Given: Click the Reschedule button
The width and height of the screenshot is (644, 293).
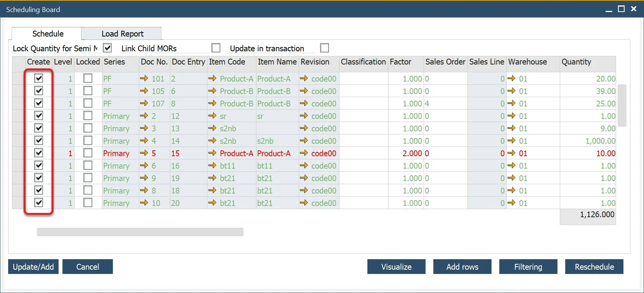Looking at the screenshot, I should (x=594, y=267).
